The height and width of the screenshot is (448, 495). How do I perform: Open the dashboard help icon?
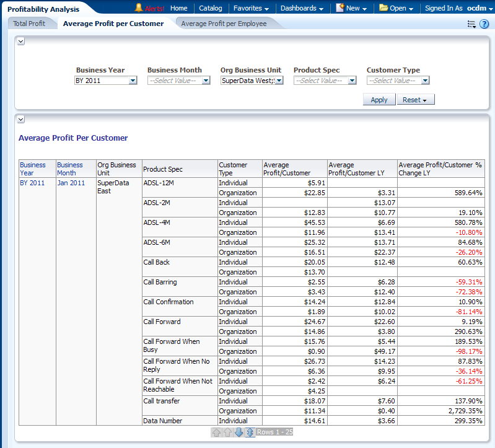point(484,24)
